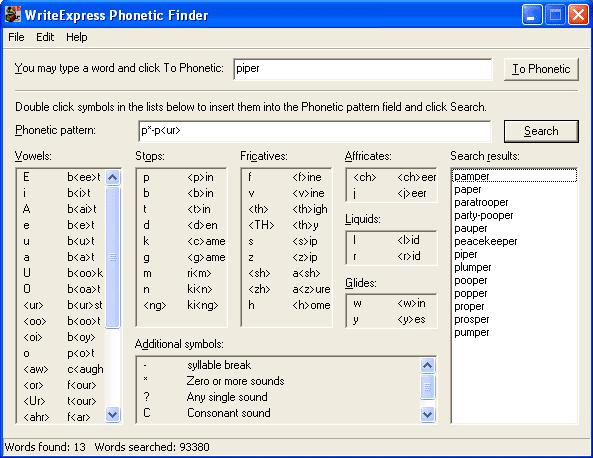
Task: Open the File menu
Action: [x=16, y=37]
